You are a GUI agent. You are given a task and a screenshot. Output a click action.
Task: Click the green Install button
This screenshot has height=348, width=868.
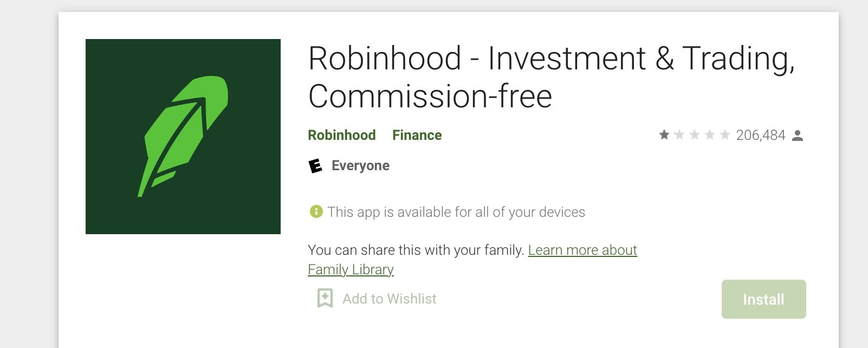(763, 299)
